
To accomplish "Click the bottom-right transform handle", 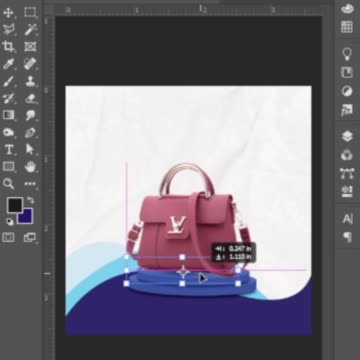I will point(238,283).
